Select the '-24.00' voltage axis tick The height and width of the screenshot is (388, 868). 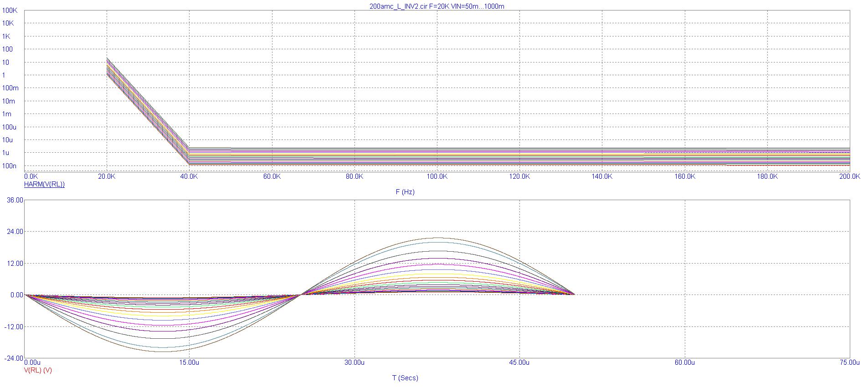pos(13,358)
